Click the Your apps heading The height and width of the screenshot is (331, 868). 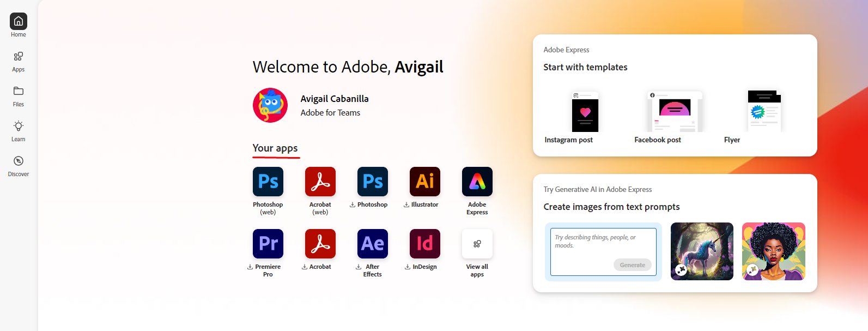275,148
